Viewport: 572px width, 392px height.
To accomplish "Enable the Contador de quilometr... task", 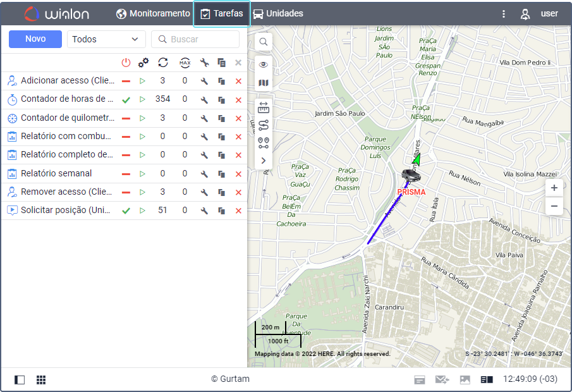I will point(126,118).
